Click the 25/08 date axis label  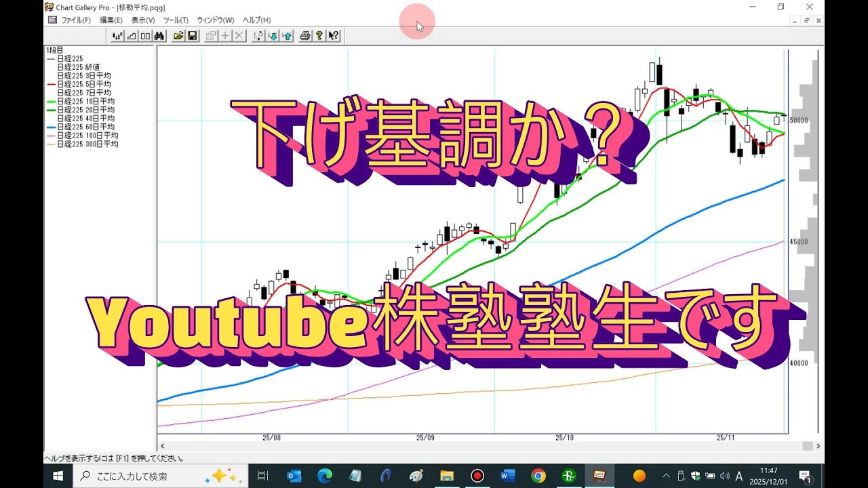(271, 438)
